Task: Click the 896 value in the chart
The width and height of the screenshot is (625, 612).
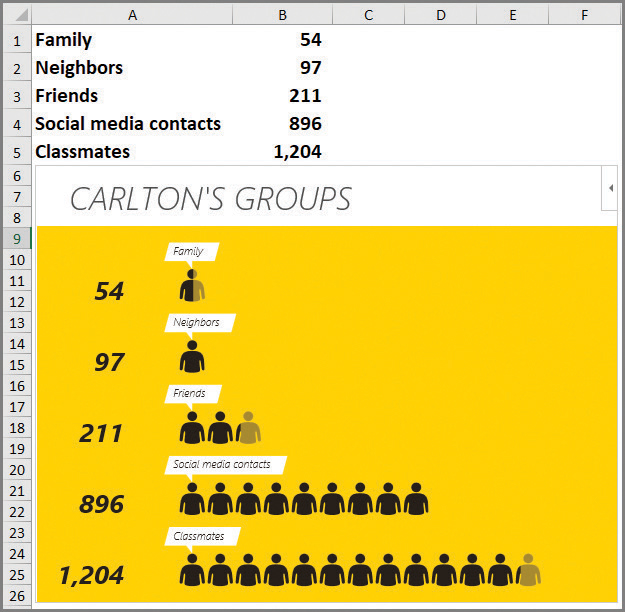Action: [103, 505]
